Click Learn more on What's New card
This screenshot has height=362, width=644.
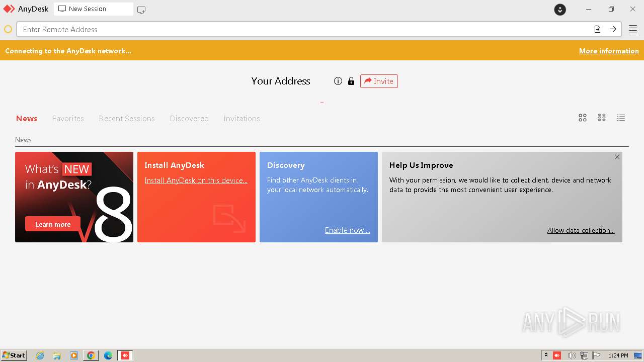[x=53, y=224]
